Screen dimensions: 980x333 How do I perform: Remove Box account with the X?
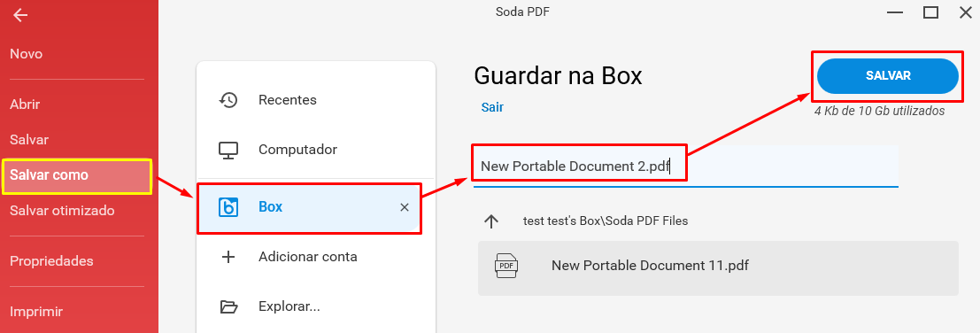405,207
